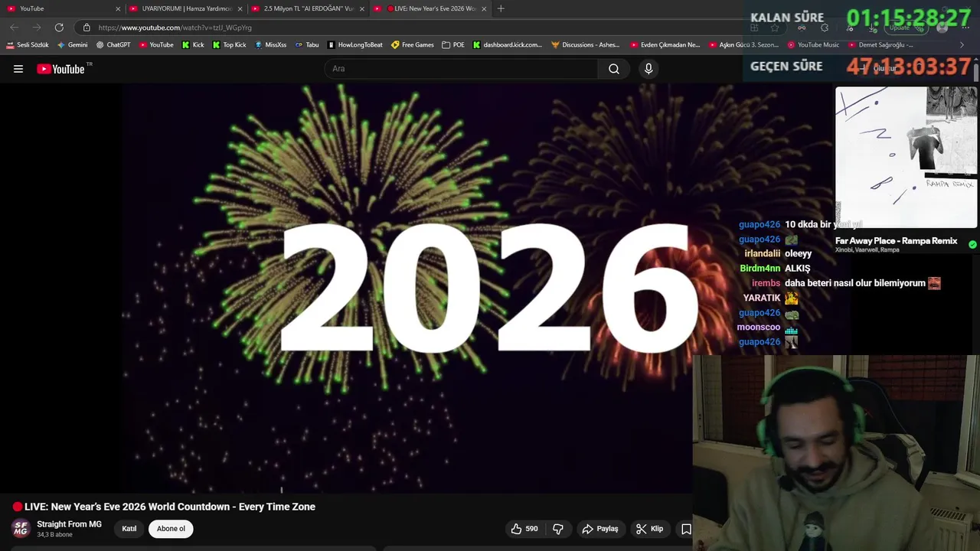The width and height of the screenshot is (980, 551).
Task: Click the browser 'Update' button
Action: pyautogui.click(x=906, y=28)
